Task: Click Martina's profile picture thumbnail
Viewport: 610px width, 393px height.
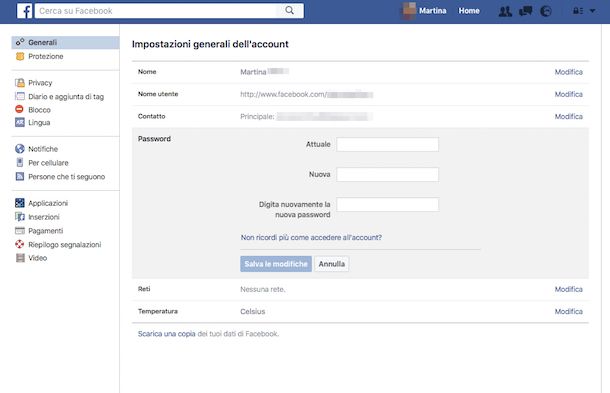Action: 408,11
